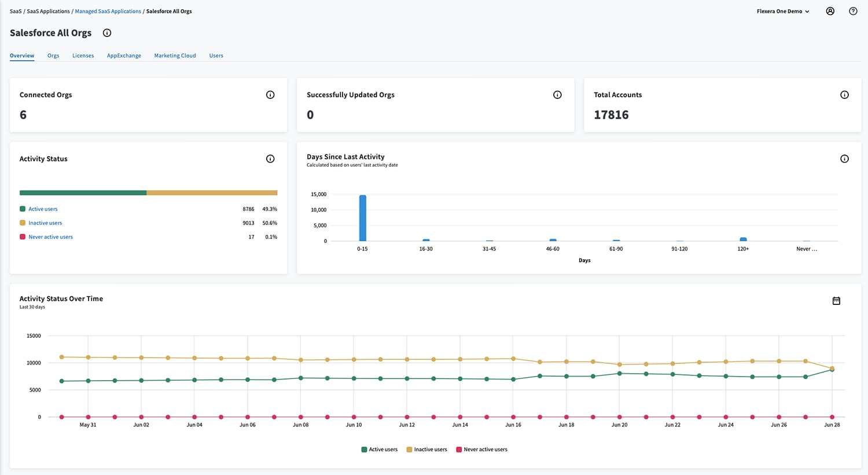Open the Flexera One Demo dropdown

[x=782, y=11]
